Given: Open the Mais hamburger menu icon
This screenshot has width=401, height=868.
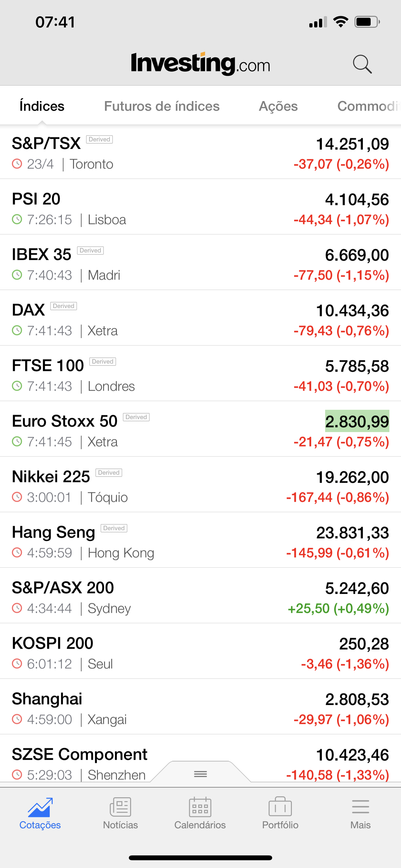Looking at the screenshot, I should (360, 807).
